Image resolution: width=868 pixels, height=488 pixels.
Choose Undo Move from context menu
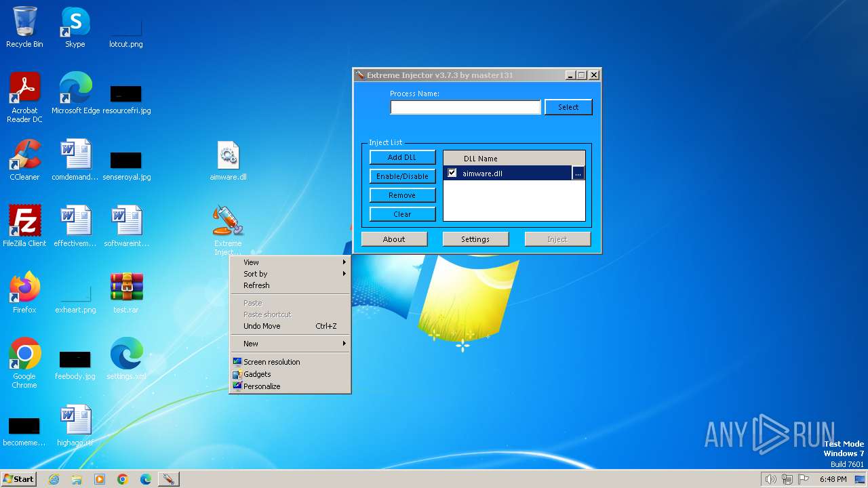pyautogui.click(x=290, y=326)
